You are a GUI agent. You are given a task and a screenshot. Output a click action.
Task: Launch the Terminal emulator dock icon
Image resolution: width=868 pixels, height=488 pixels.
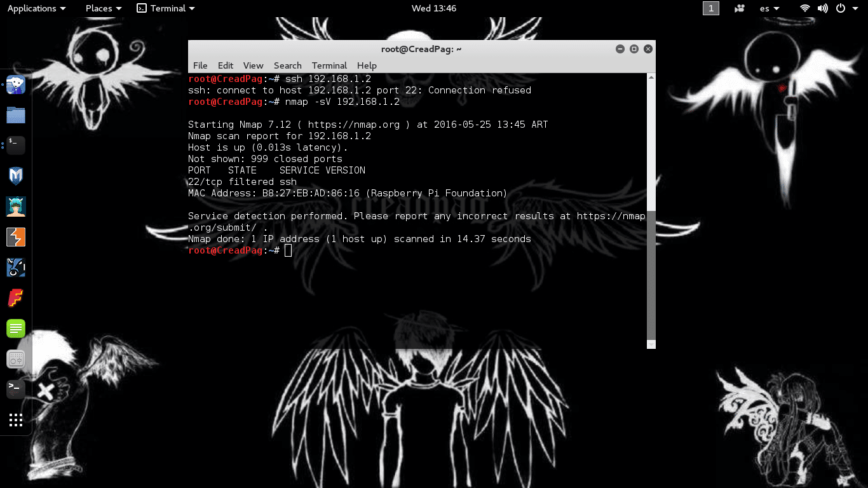[15, 145]
